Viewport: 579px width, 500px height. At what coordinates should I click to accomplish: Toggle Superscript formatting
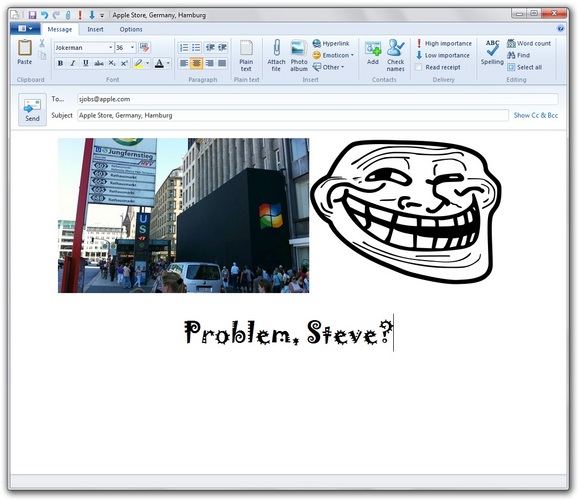click(x=124, y=64)
